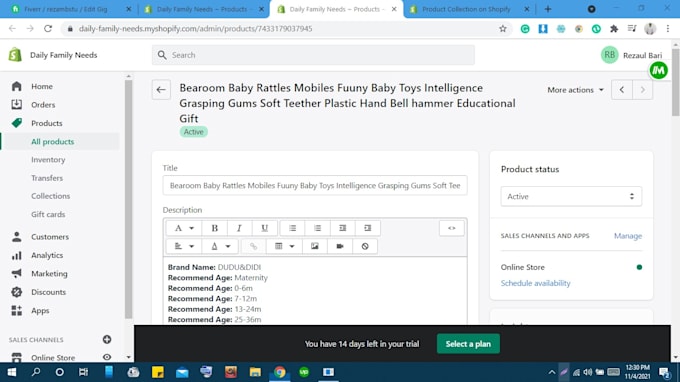Click the insert link icon
Viewport: 680px width, 382px height.
point(253,246)
